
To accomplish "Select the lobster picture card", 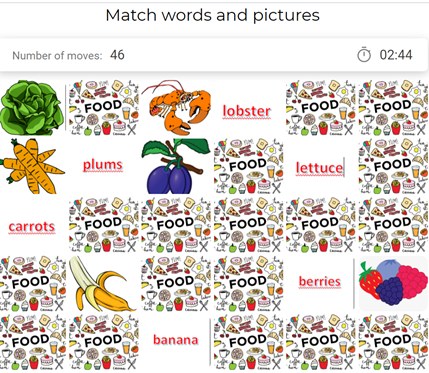I will point(176,107).
